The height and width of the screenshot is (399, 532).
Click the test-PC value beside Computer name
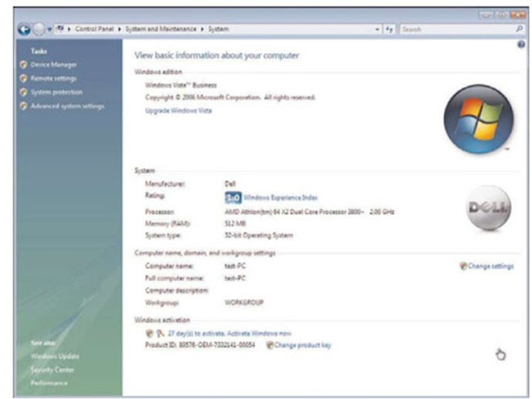coord(235,266)
